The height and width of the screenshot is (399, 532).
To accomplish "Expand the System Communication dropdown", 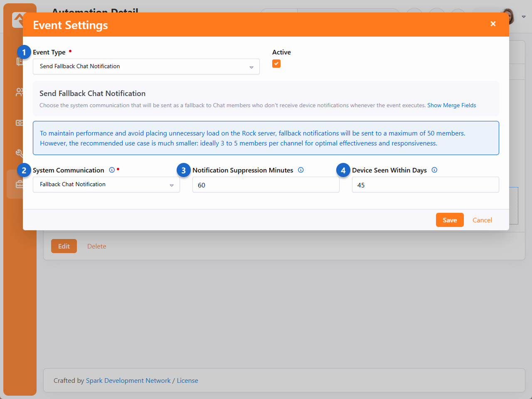I will tap(106, 185).
